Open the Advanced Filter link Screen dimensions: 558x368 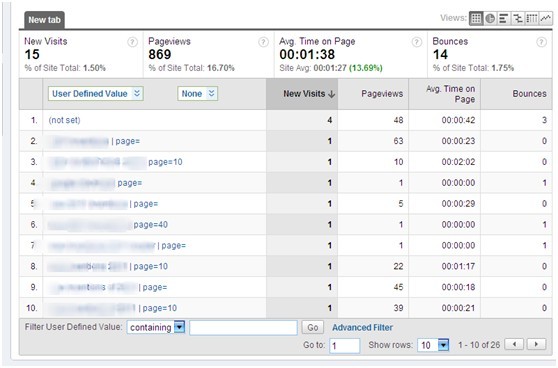pos(362,327)
